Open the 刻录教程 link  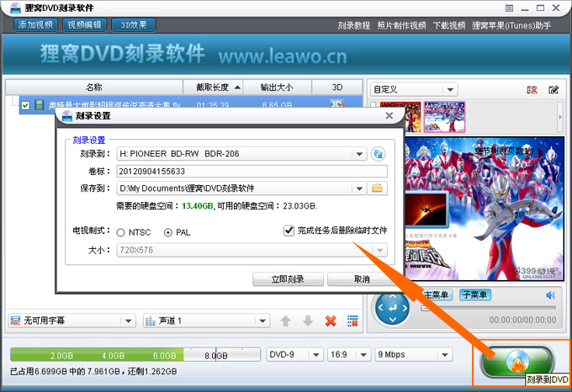click(353, 25)
